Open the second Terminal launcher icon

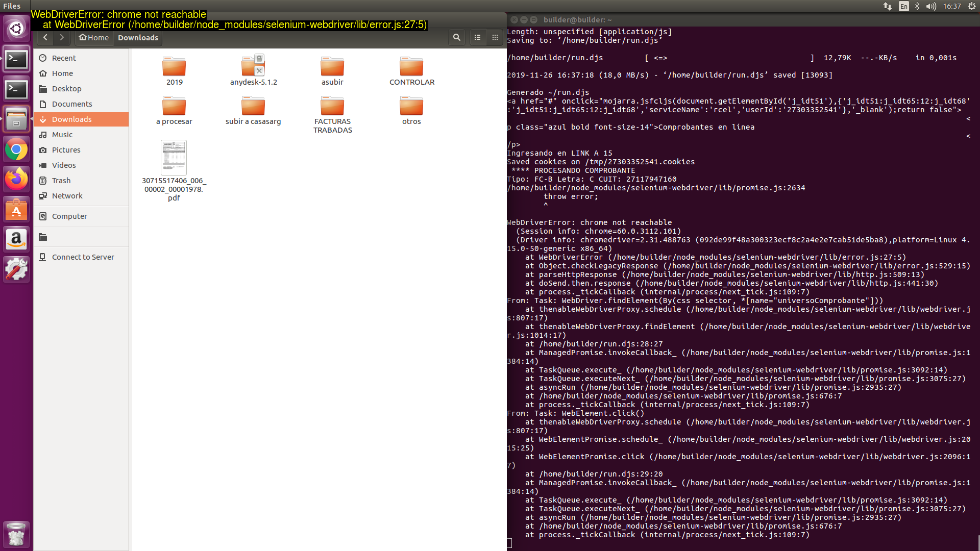click(16, 89)
